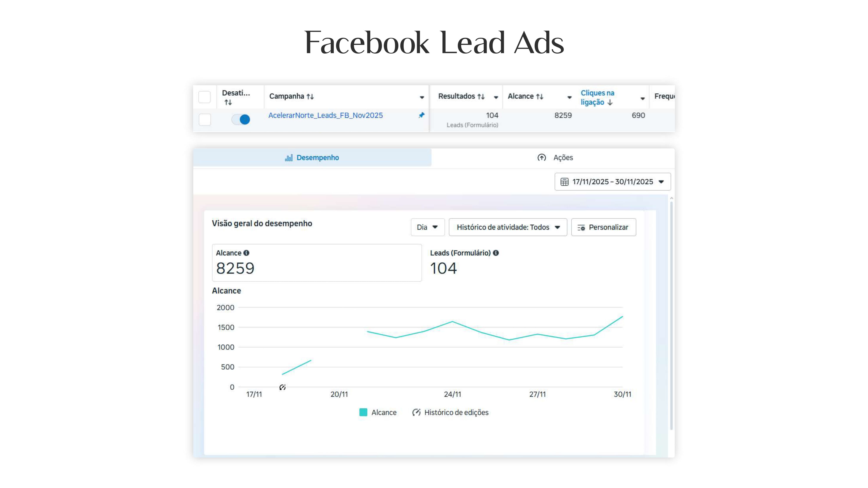Click the teal Alcance legend swatch
This screenshot has height=488, width=868.
pos(363,412)
